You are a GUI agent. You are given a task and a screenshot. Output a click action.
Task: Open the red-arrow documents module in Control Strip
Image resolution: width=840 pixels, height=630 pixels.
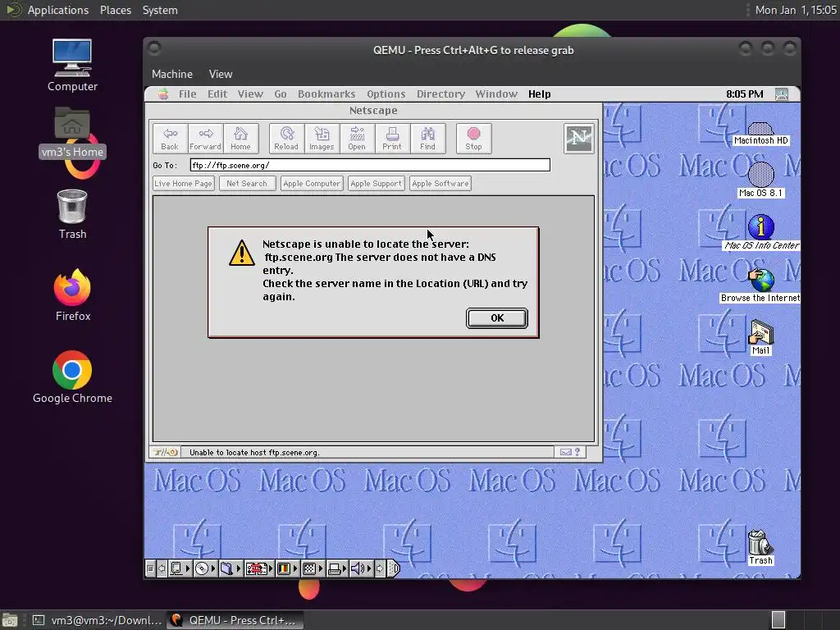[x=259, y=568]
